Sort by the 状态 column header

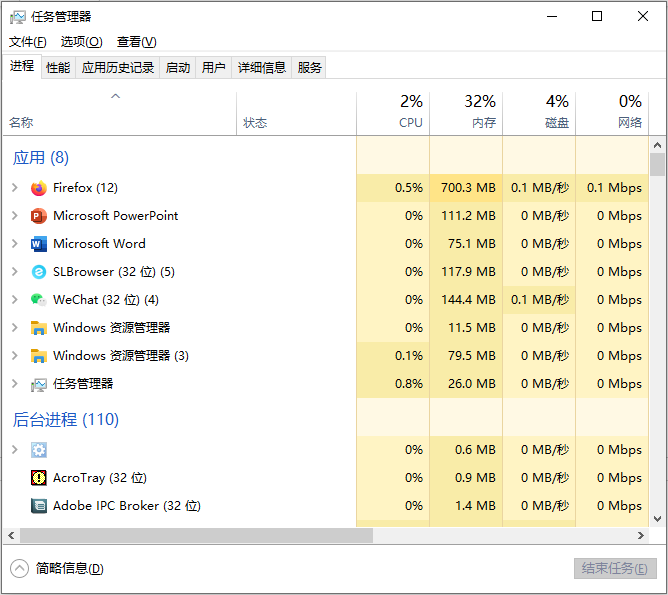tap(297, 114)
